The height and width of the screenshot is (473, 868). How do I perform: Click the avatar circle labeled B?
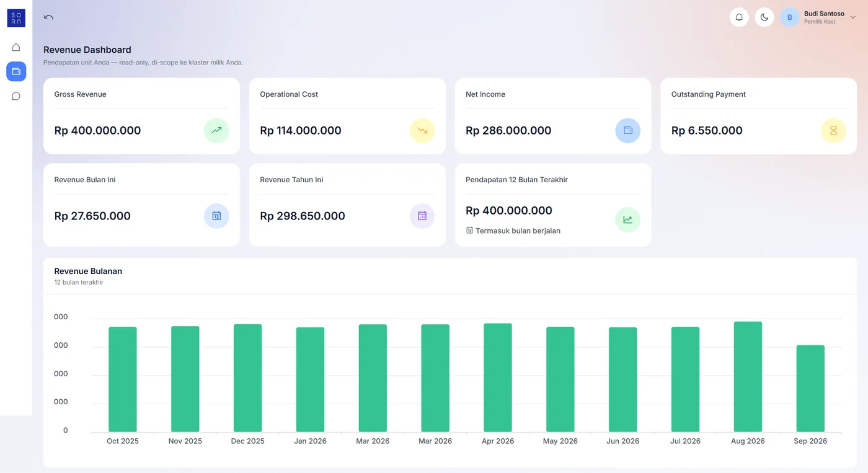790,17
